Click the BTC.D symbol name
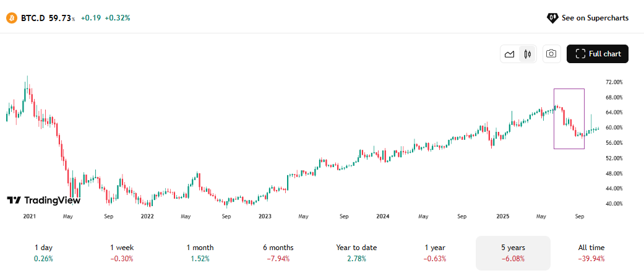Image resolution: width=644 pixels, height=273 pixels. click(33, 18)
